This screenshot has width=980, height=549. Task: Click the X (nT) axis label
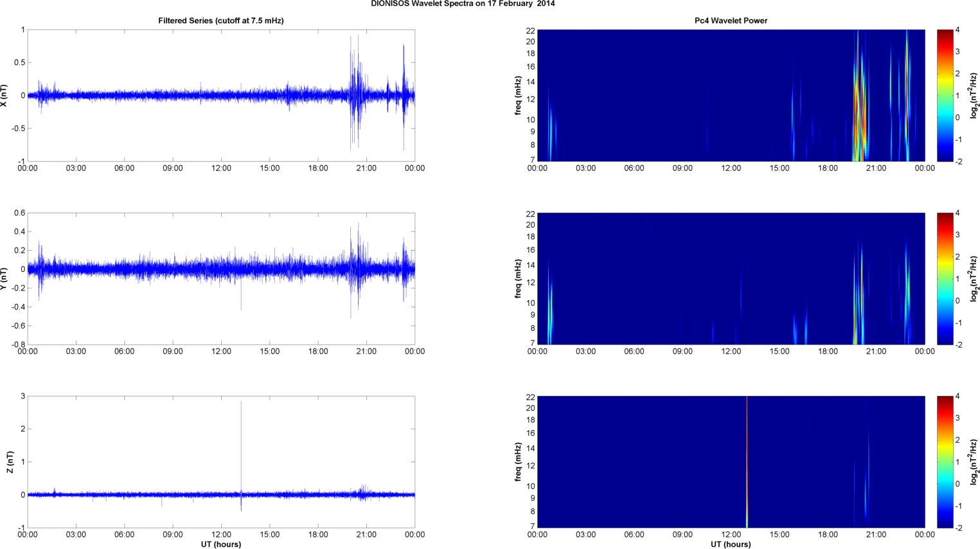pyautogui.click(x=4, y=96)
